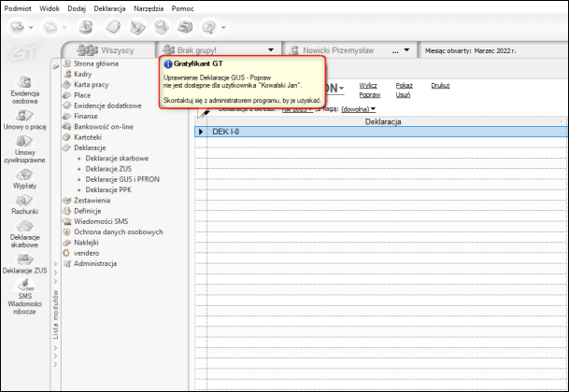Select Strona główna in module list
Image resolution: width=569 pixels, height=392 pixels.
point(92,63)
